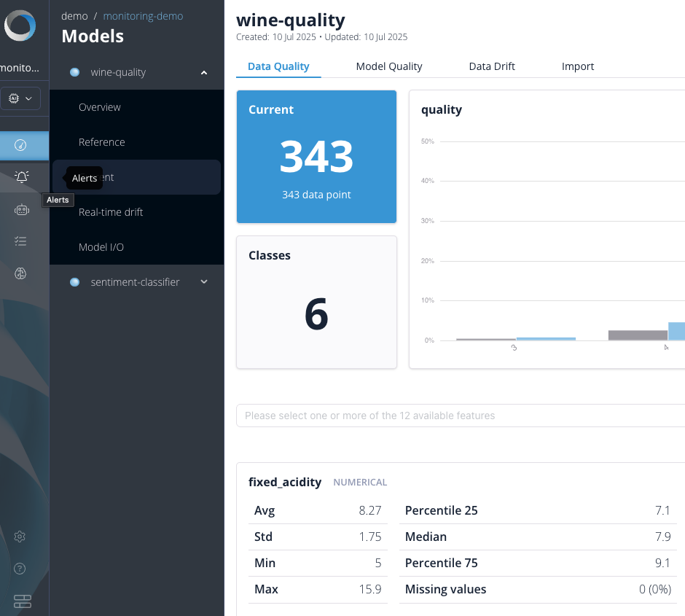Click the Min row label
Screen dimensions: 685x616
(x=265, y=563)
